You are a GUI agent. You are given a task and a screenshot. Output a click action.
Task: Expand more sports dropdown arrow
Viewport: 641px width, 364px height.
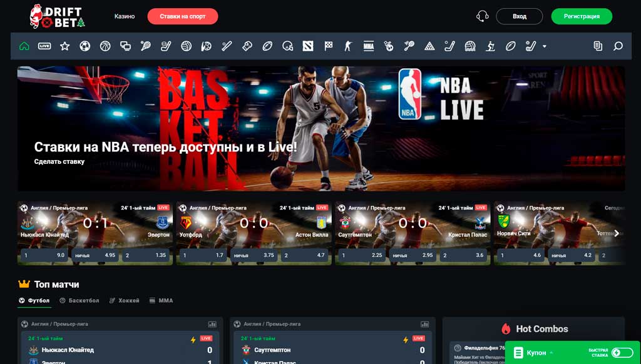click(544, 46)
